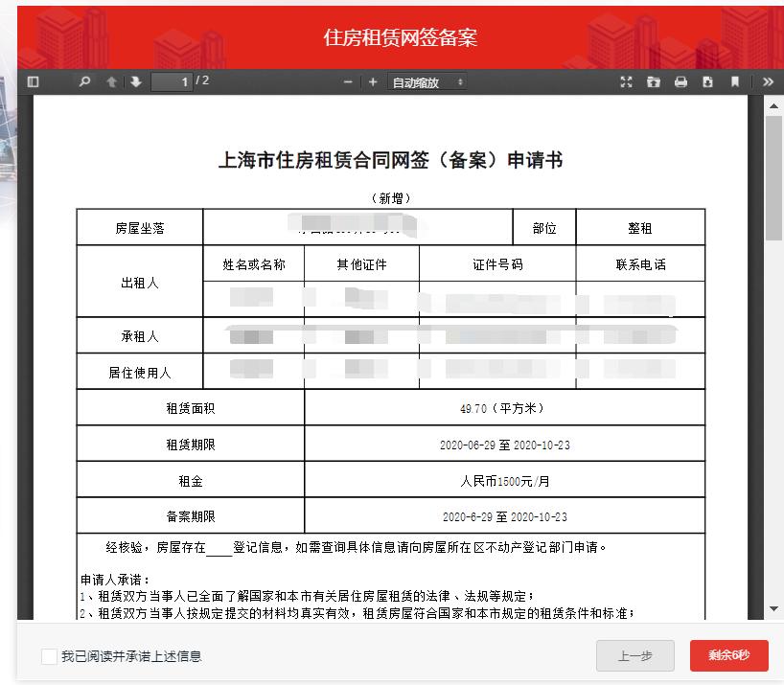784x685 pixels.
Task: Click the 住房租赁网签备案 header title
Action: [400, 37]
